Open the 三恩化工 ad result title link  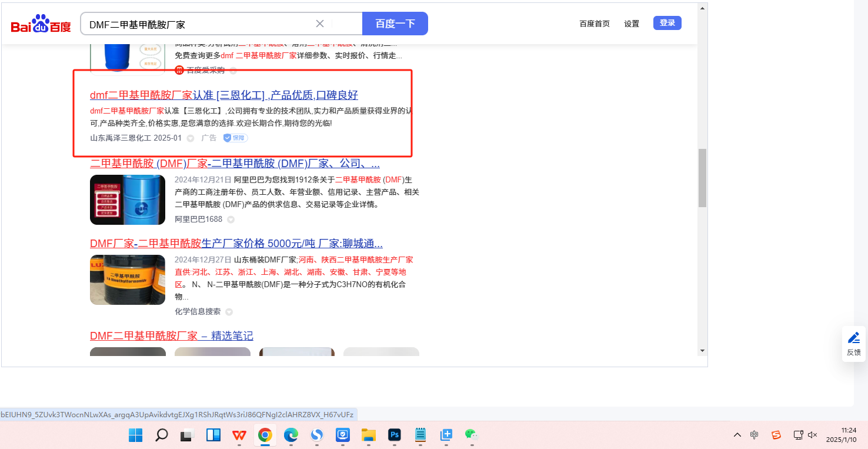pyautogui.click(x=223, y=95)
